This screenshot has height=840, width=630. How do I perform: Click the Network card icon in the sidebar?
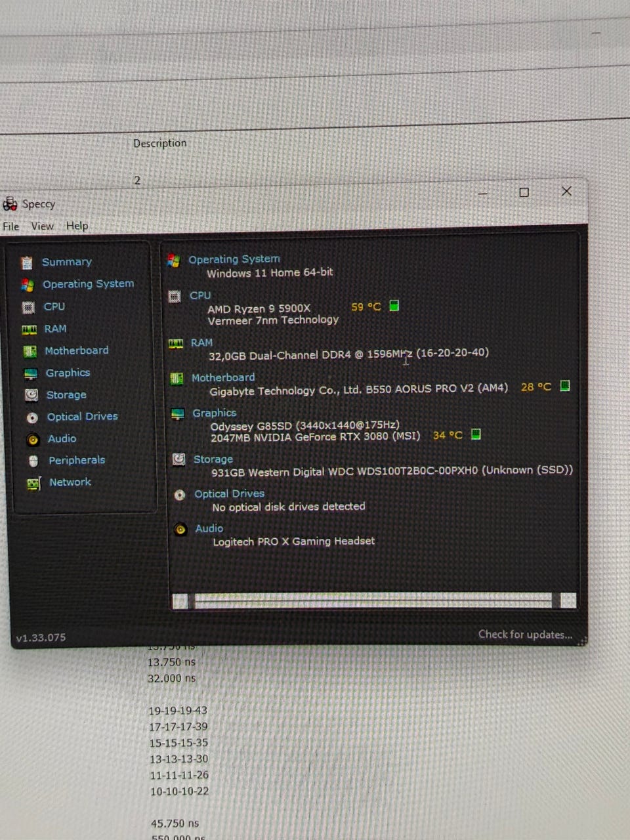[33, 484]
